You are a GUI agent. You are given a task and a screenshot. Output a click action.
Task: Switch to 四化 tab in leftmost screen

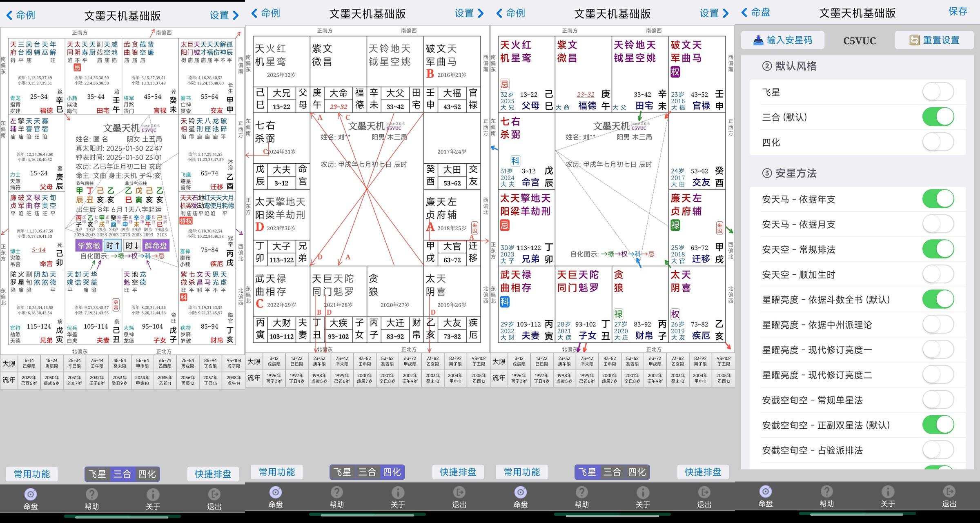click(147, 474)
